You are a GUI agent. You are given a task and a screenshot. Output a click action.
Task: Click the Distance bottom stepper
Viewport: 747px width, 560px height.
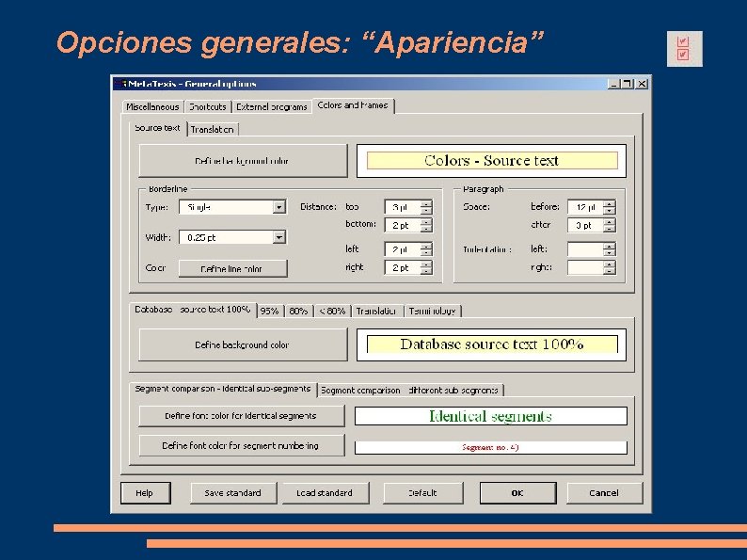tap(426, 225)
